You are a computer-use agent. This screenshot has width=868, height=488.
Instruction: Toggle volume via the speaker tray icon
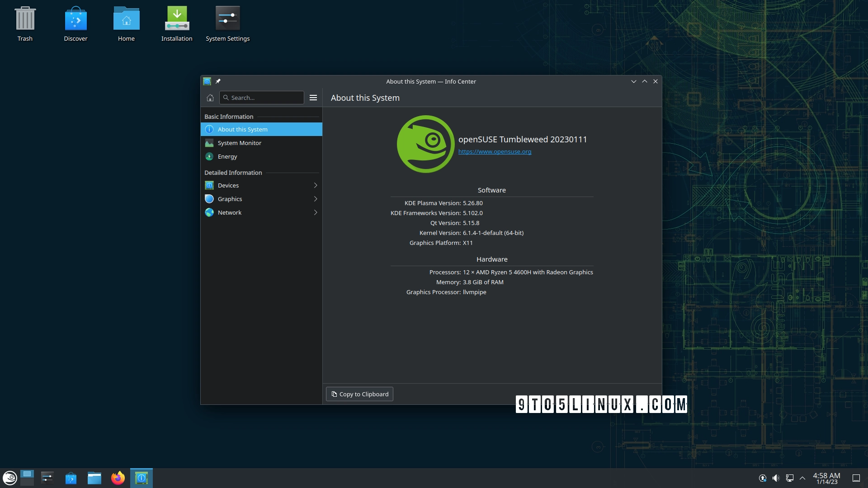776,478
